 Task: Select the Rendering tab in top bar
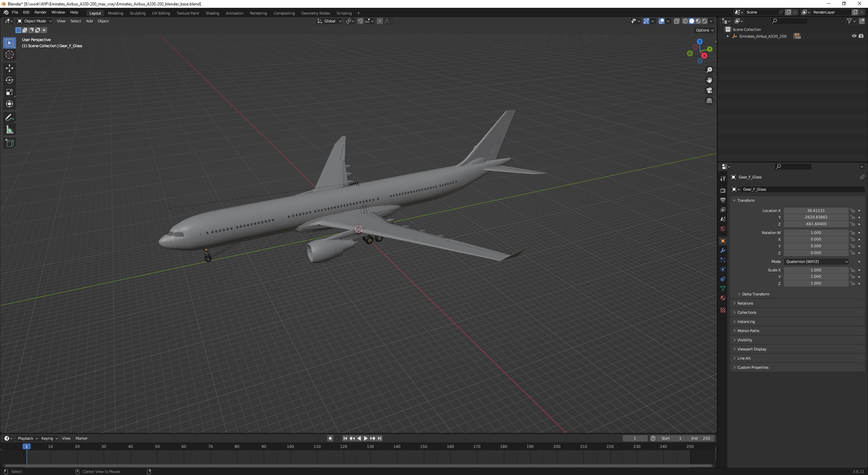(258, 13)
